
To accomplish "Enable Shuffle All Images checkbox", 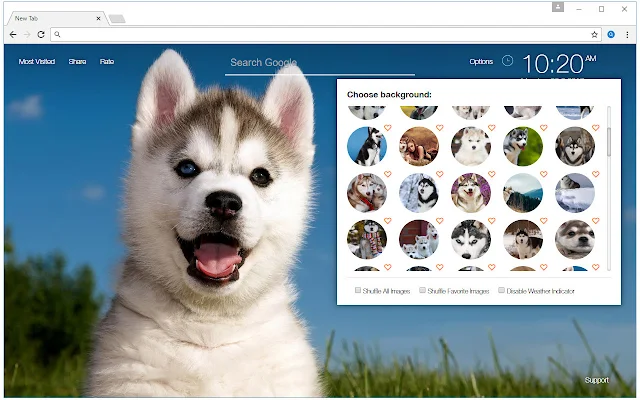I will [358, 290].
